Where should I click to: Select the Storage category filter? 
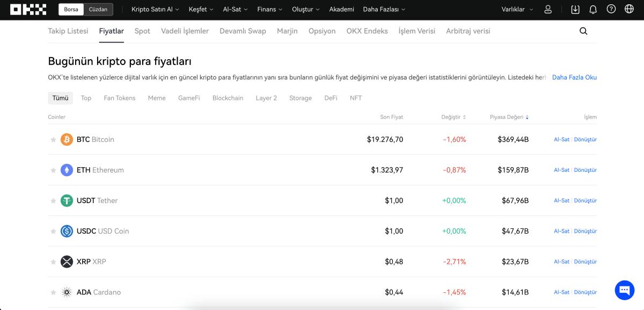coord(301,98)
